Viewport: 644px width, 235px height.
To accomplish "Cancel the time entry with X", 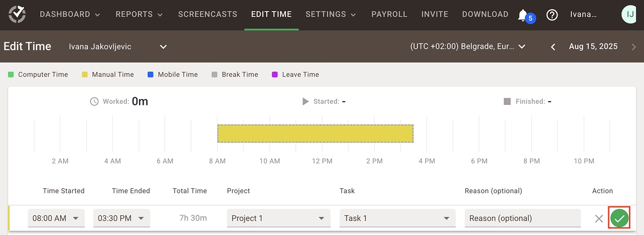I will (x=599, y=219).
